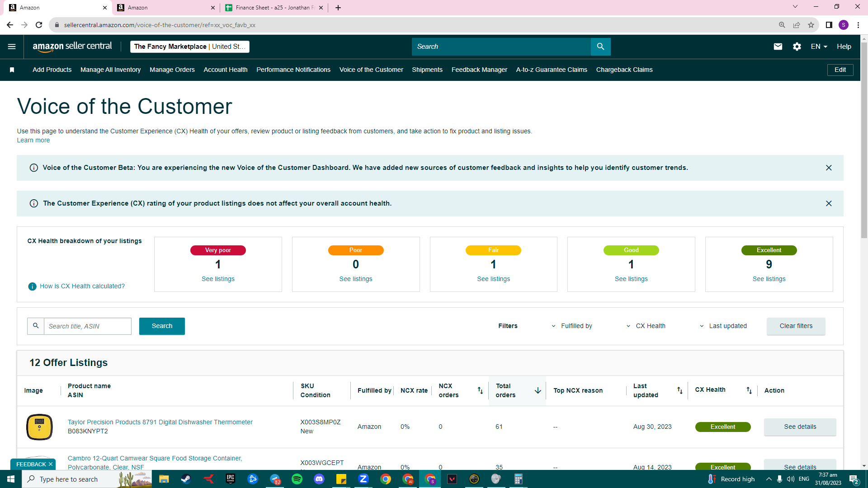Image resolution: width=868 pixels, height=488 pixels.
Task: Expand the Fulfilled by filter dropdown
Action: tap(572, 326)
